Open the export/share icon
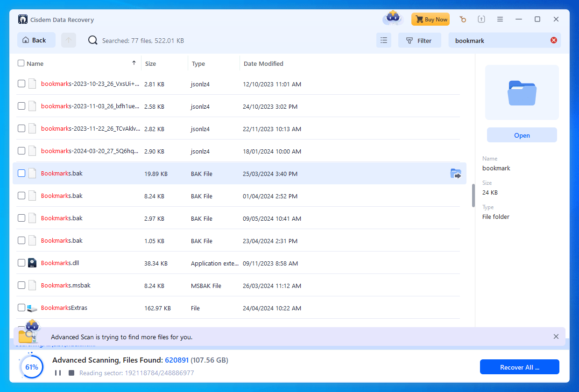 tap(481, 19)
